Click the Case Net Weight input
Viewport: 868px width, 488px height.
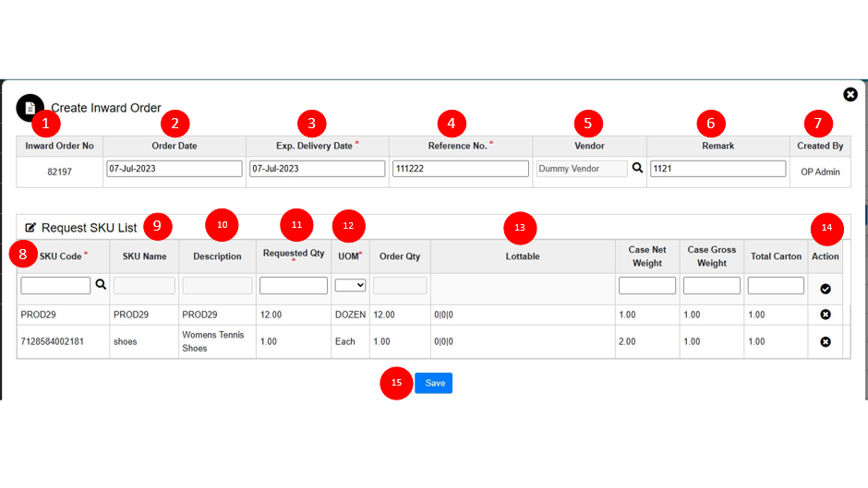tap(646, 286)
